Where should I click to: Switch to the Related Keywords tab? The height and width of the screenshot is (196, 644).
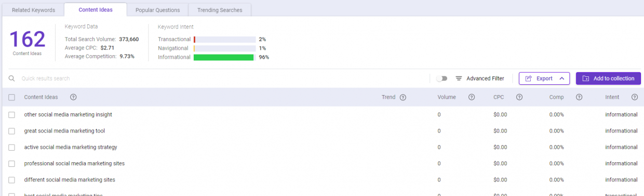click(x=33, y=10)
